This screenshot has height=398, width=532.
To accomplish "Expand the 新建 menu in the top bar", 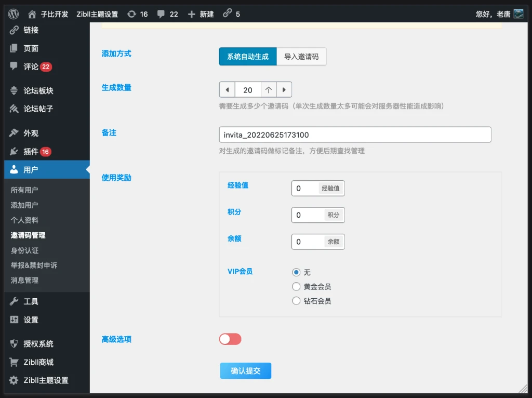I will (201, 14).
